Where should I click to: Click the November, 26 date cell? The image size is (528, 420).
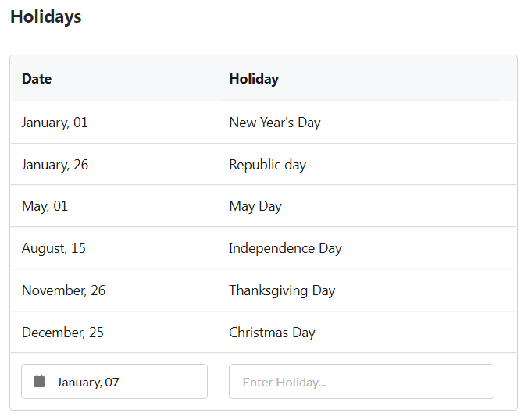point(63,290)
